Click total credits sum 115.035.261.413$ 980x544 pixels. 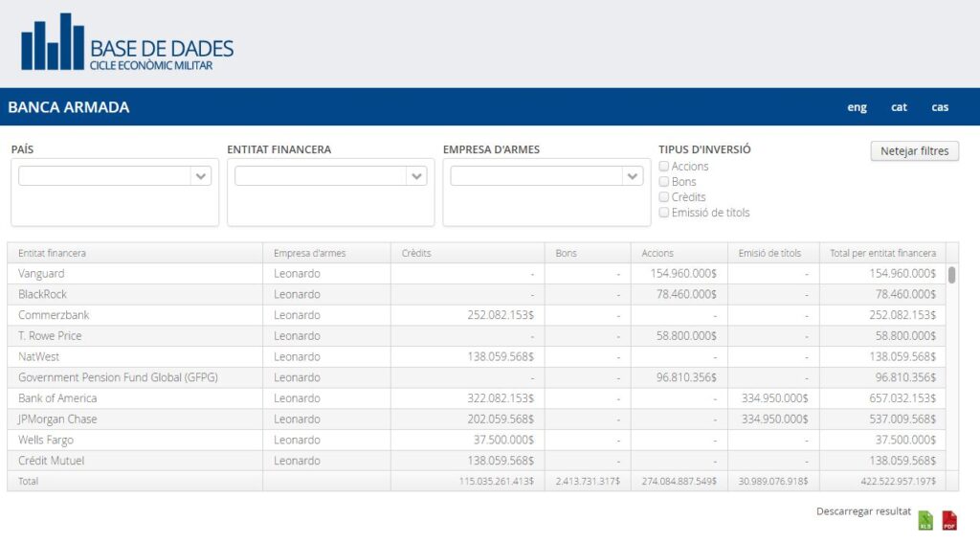497,481
